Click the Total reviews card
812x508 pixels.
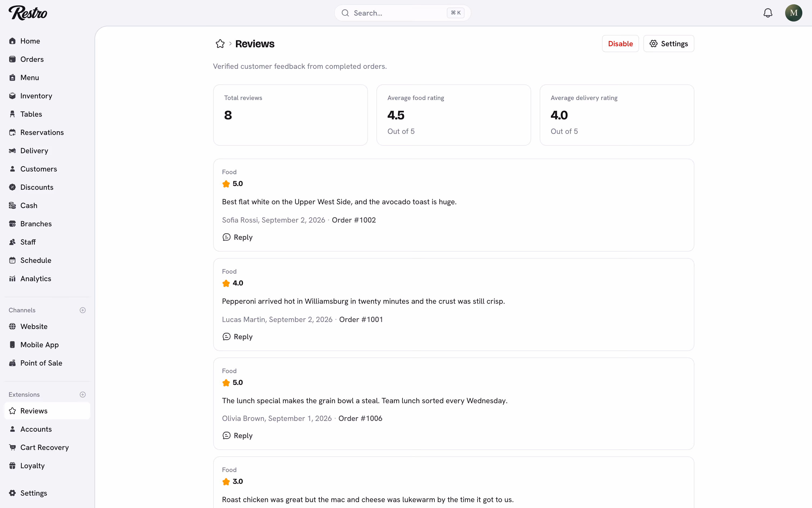point(290,115)
